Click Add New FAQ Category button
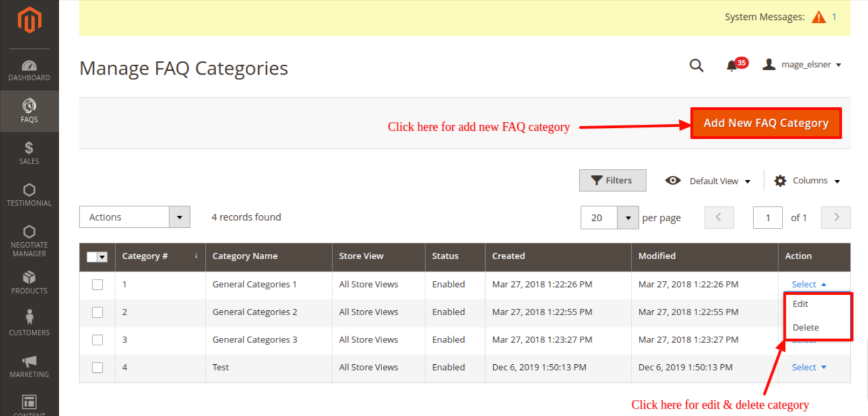 (766, 124)
